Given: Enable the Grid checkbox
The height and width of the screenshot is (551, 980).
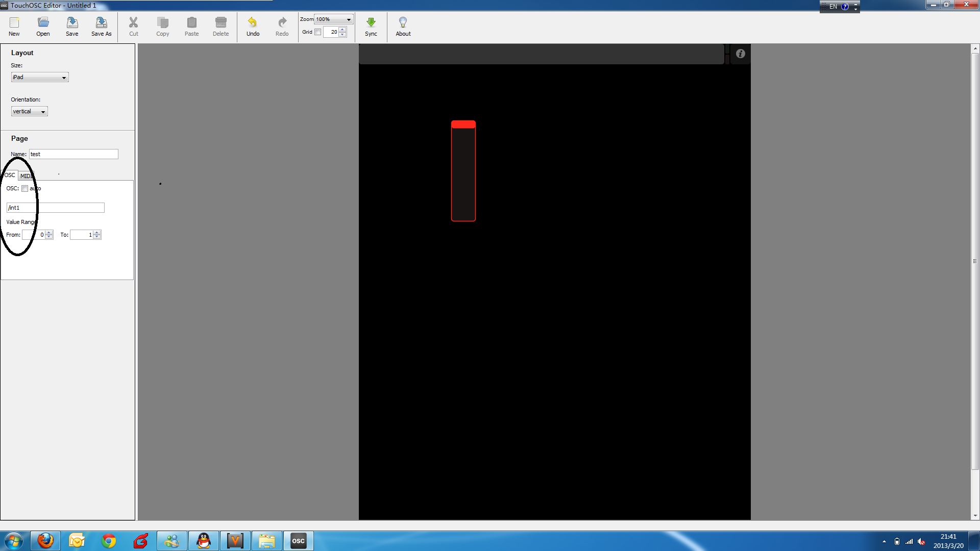Looking at the screenshot, I should pos(318,32).
